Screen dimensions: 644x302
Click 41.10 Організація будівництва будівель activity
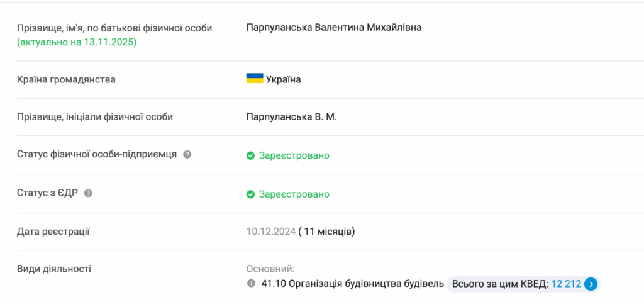point(352,284)
